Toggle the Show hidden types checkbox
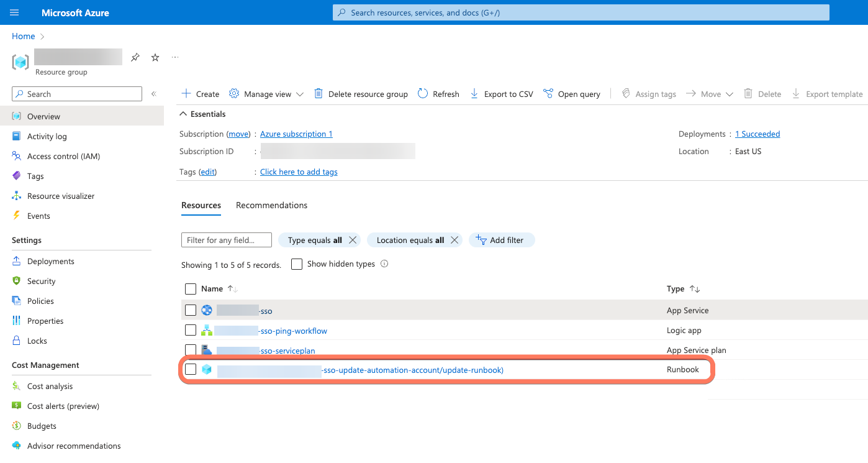The width and height of the screenshot is (868, 463). pyautogui.click(x=297, y=264)
